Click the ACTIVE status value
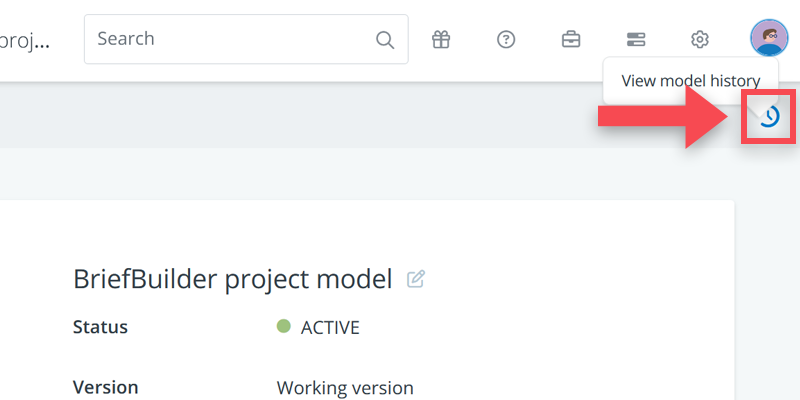 (x=329, y=327)
